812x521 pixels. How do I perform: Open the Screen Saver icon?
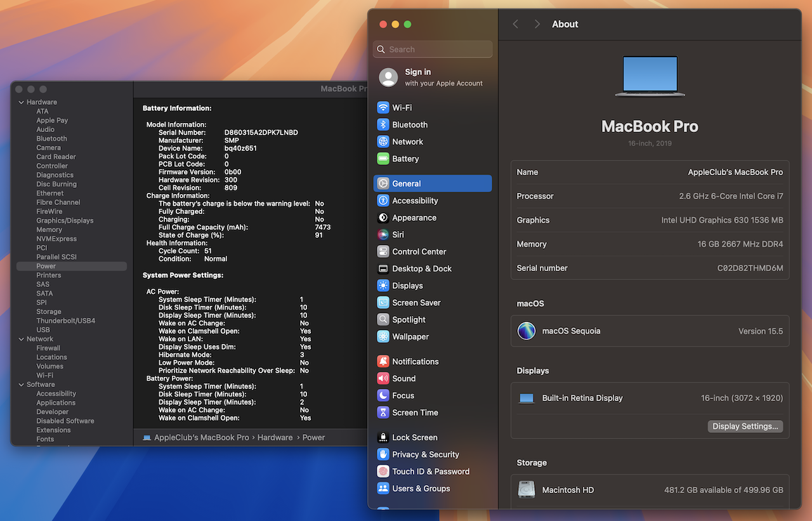(383, 303)
